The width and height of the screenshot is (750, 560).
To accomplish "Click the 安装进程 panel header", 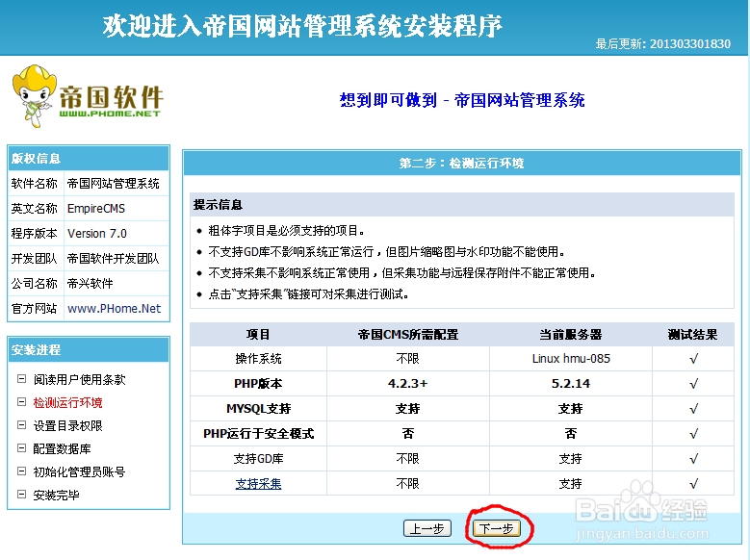I will click(x=89, y=349).
